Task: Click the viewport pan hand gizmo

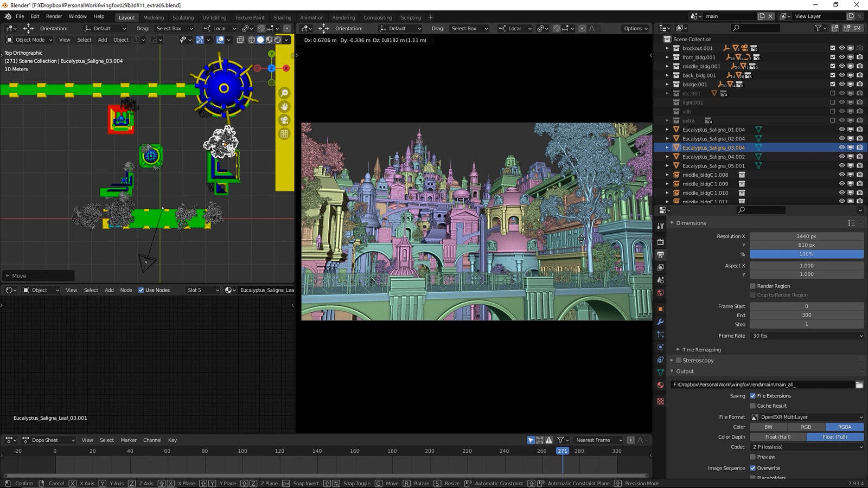Action: tap(284, 107)
